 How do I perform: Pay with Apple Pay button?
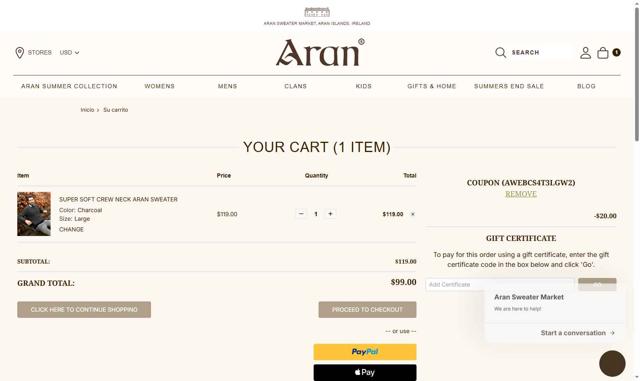[x=365, y=372]
